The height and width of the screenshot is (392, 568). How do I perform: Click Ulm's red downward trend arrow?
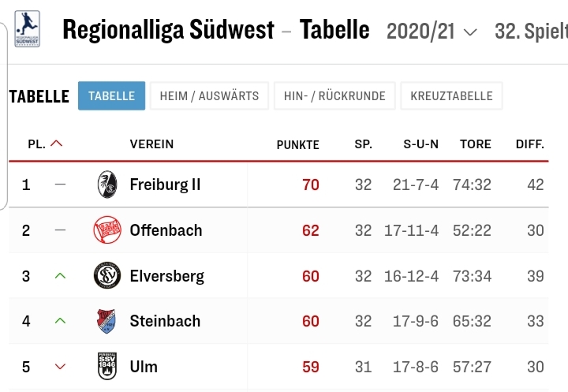coord(60,367)
